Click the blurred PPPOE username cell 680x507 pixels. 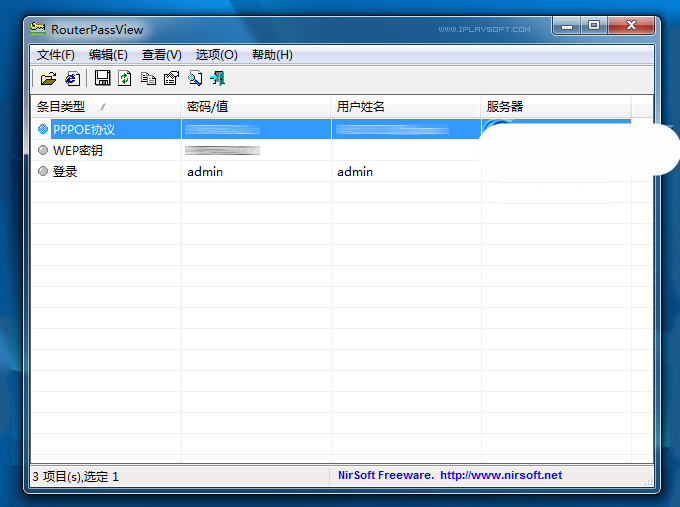392,129
